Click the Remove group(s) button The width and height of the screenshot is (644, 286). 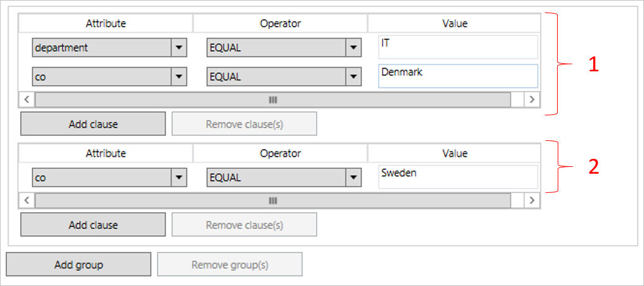230,264
